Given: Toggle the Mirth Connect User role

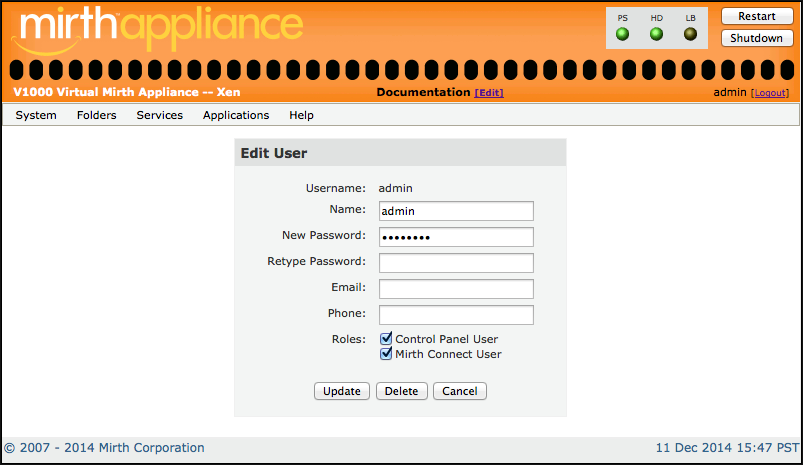Looking at the screenshot, I should [x=386, y=354].
